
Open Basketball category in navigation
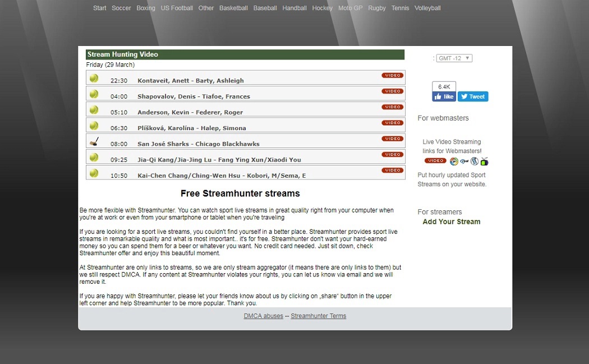(234, 8)
